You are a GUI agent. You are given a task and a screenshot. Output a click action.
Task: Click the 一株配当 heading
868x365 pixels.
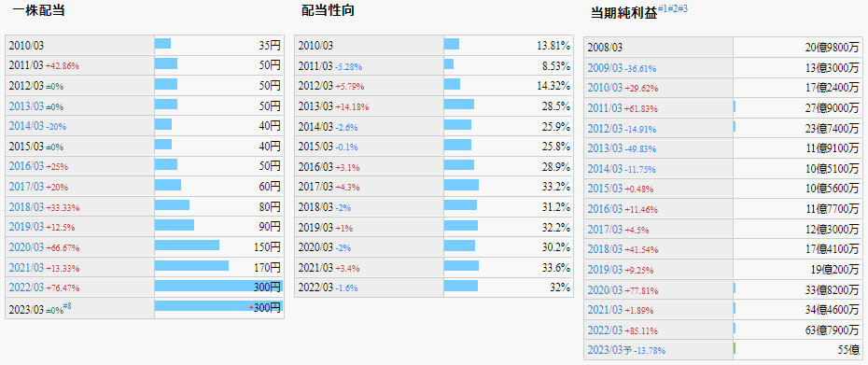(x=38, y=10)
